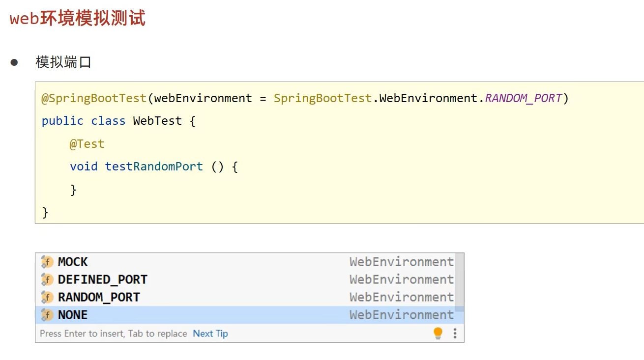Select MOCK from the completion list

(73, 262)
